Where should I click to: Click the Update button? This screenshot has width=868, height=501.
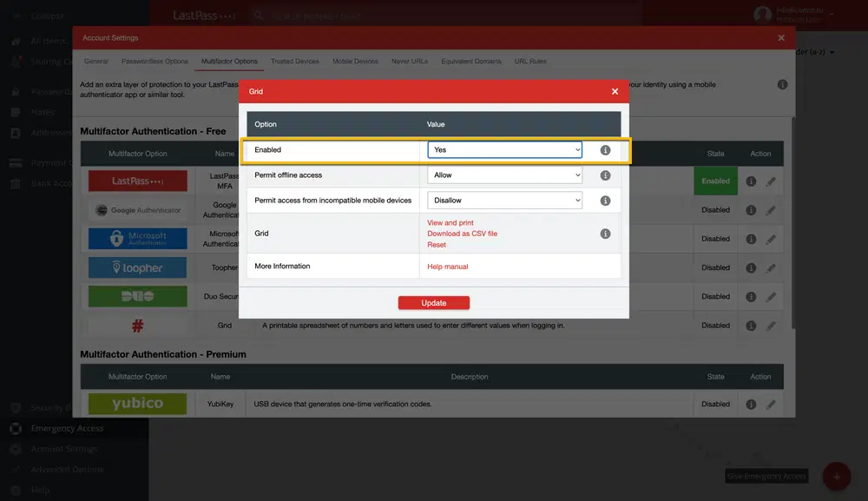pyautogui.click(x=433, y=303)
